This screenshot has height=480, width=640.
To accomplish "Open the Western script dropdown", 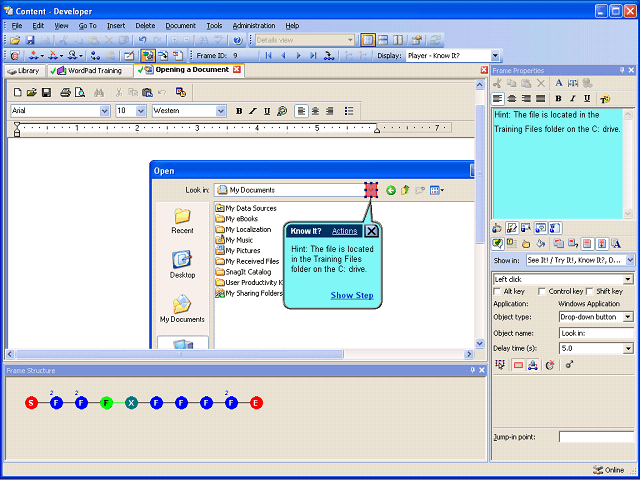I will tap(221, 111).
